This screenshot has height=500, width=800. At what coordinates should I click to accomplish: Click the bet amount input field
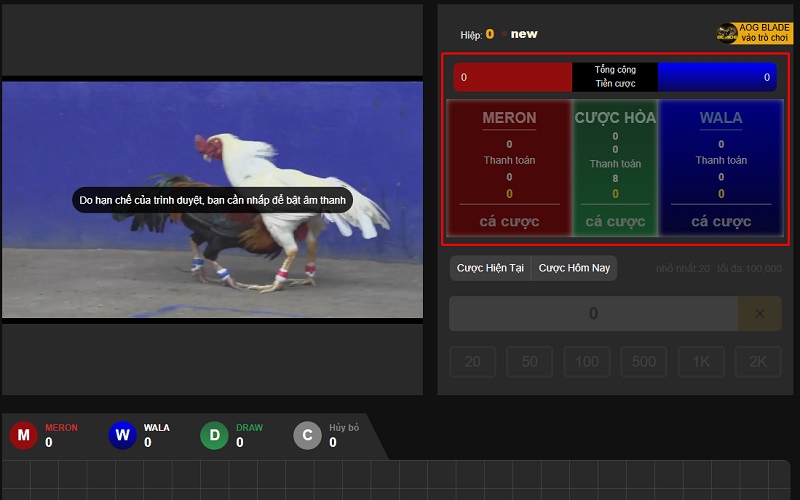593,314
